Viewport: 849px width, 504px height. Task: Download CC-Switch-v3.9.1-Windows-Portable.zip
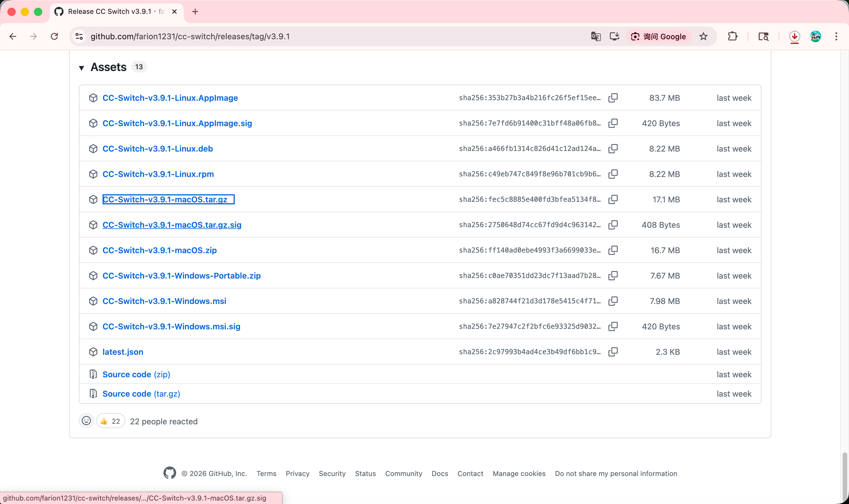coord(181,276)
